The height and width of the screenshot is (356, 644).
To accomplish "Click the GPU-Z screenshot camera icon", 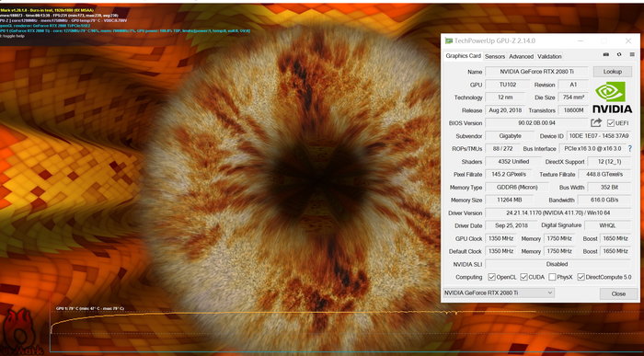I will (605, 54).
